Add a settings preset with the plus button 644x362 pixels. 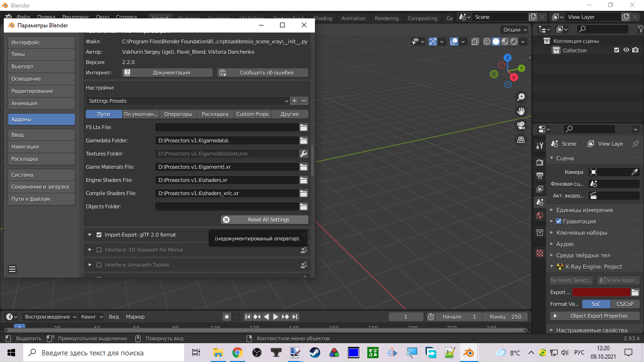tap(295, 101)
